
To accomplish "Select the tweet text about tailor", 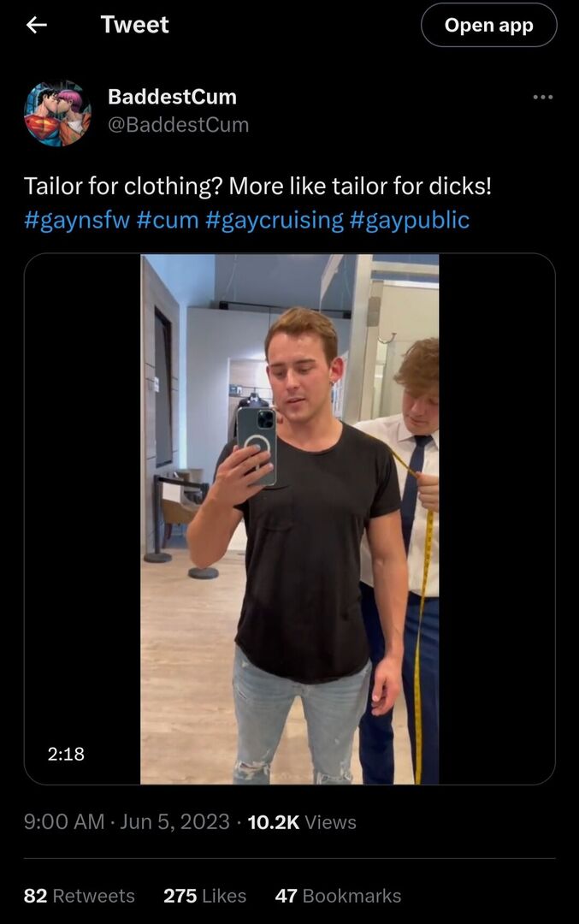I will (x=257, y=187).
